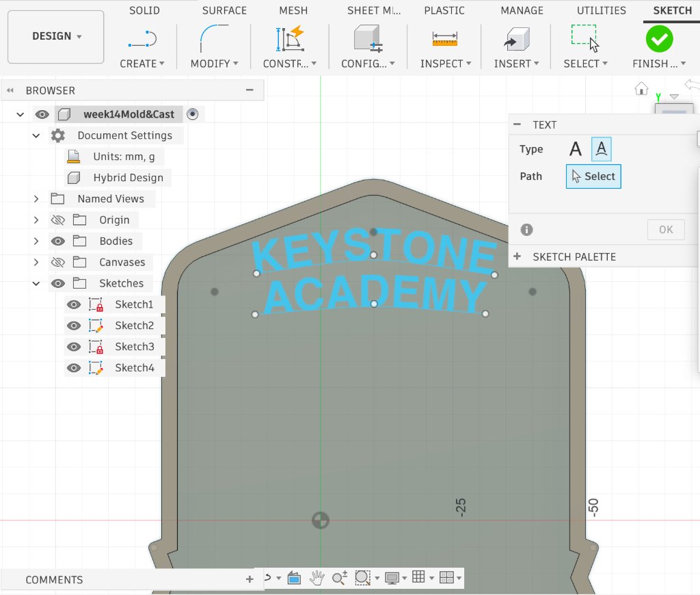Viewport: 700px width, 595px height.
Task: Click the Viewports layout icon
Action: pos(446,577)
